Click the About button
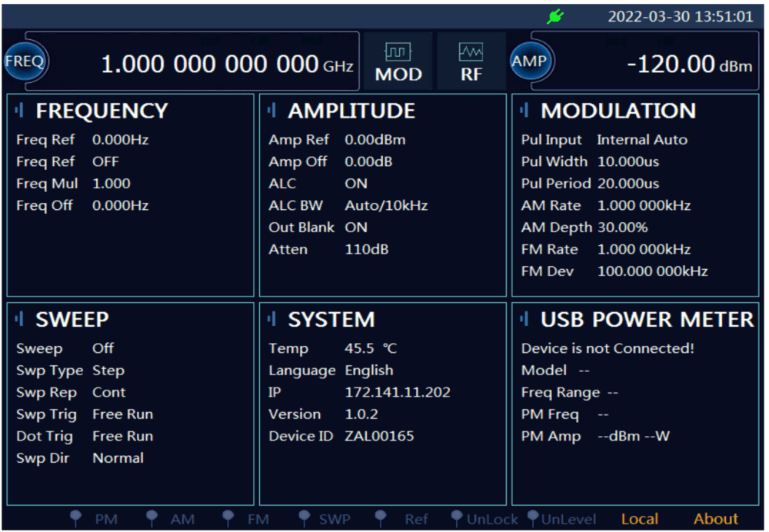 (715, 519)
